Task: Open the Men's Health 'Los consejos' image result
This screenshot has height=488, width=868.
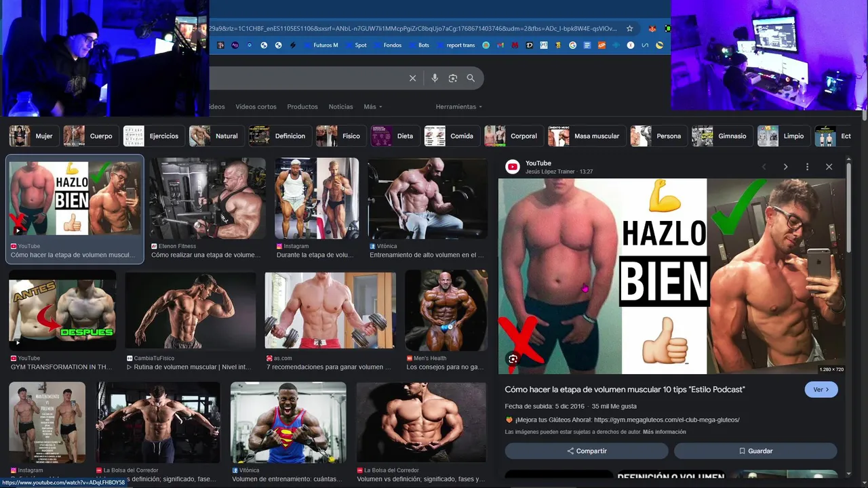Action: [446, 310]
